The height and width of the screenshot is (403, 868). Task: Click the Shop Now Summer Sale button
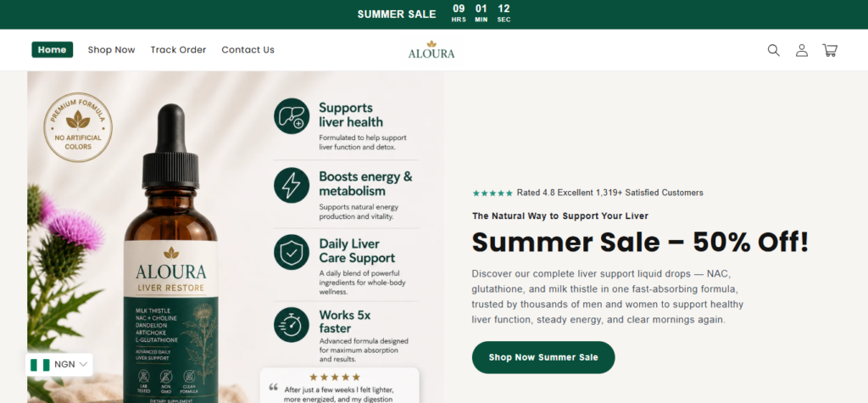[x=543, y=357]
